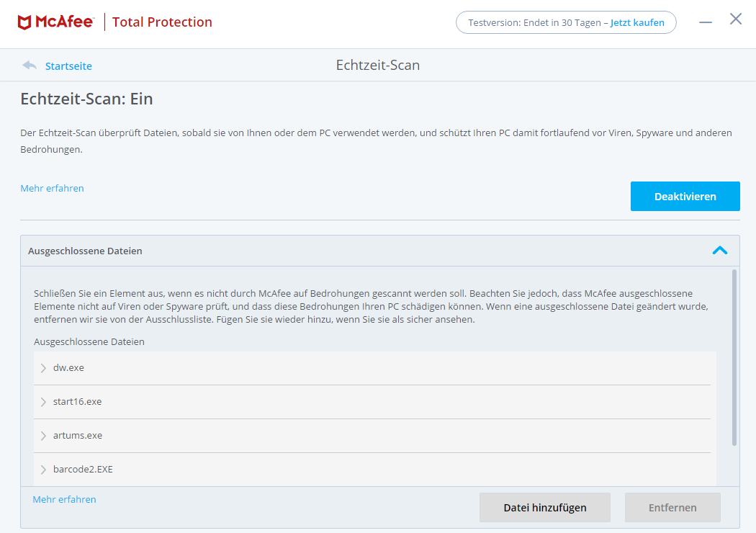Select the start16.exe file name
The image size is (756, 533).
[77, 401]
